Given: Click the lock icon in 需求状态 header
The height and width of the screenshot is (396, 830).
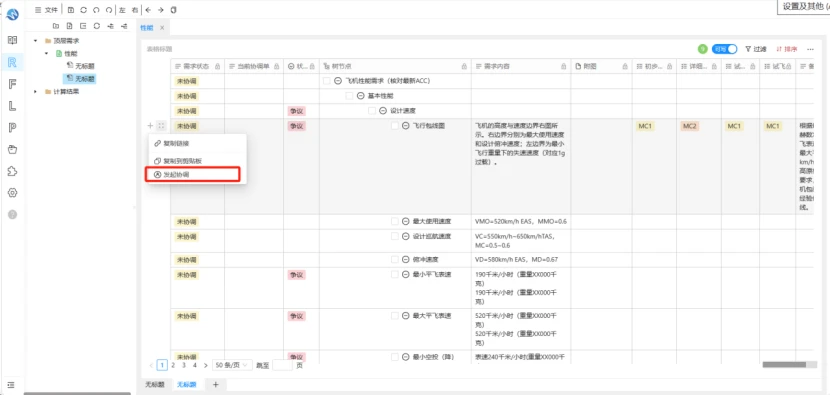Looking at the screenshot, I should coord(218,67).
